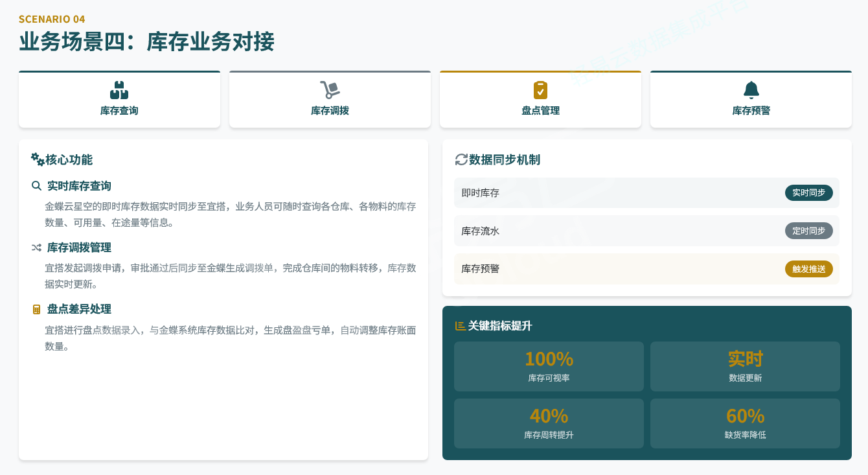Click the 触发推送 badge

[808, 269]
